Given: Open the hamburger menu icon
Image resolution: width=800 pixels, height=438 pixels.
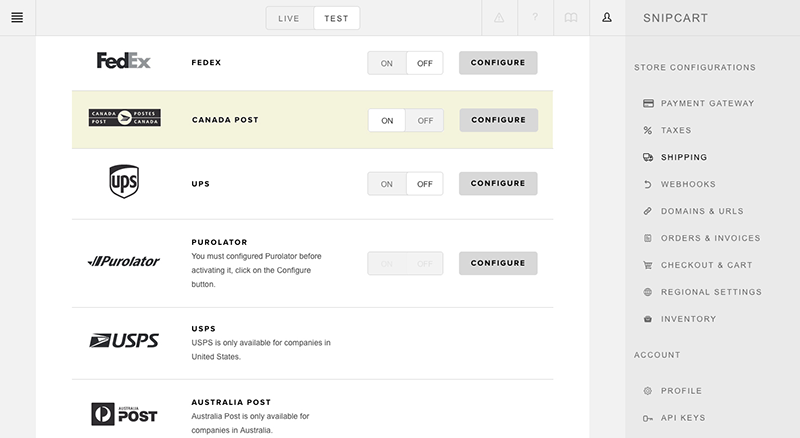Looking at the screenshot, I should 17,17.
